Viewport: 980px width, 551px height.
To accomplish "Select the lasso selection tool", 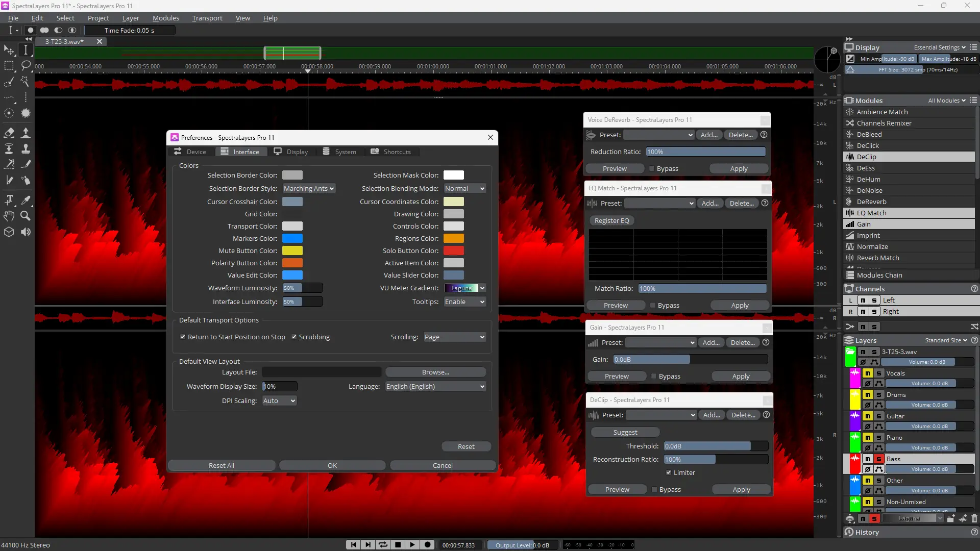I will coord(26,65).
